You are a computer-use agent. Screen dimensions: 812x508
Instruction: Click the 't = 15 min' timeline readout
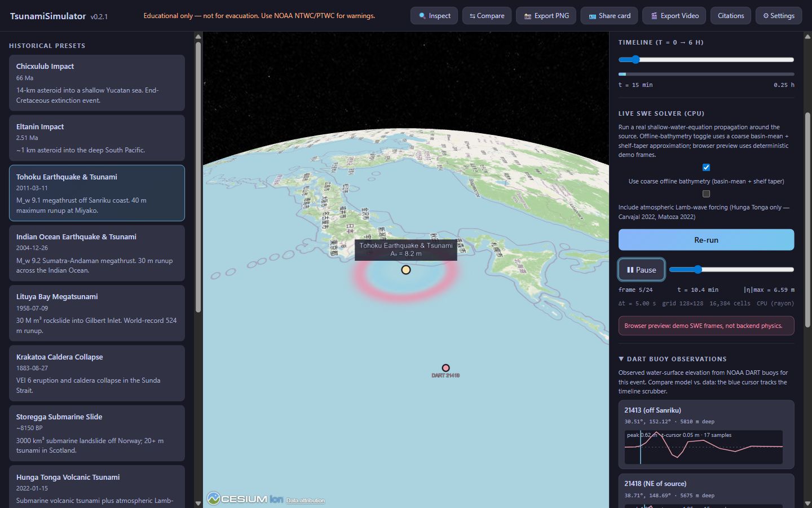(636, 85)
